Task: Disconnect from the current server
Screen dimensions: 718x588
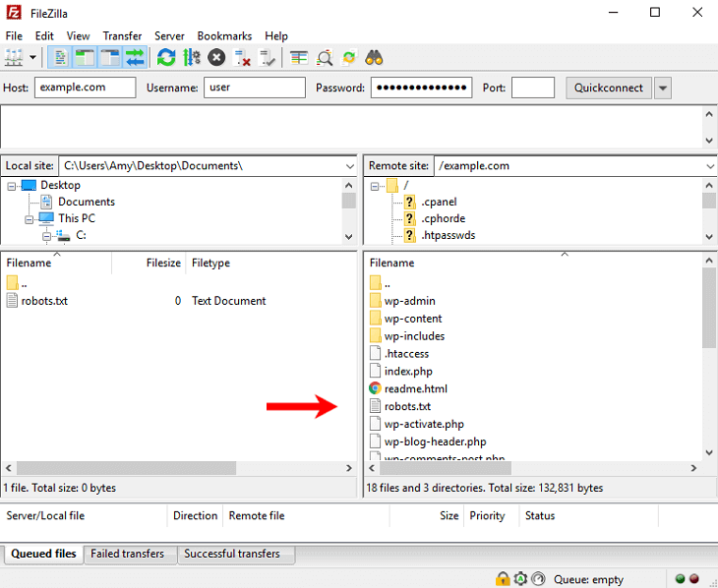Action: pyautogui.click(x=242, y=58)
